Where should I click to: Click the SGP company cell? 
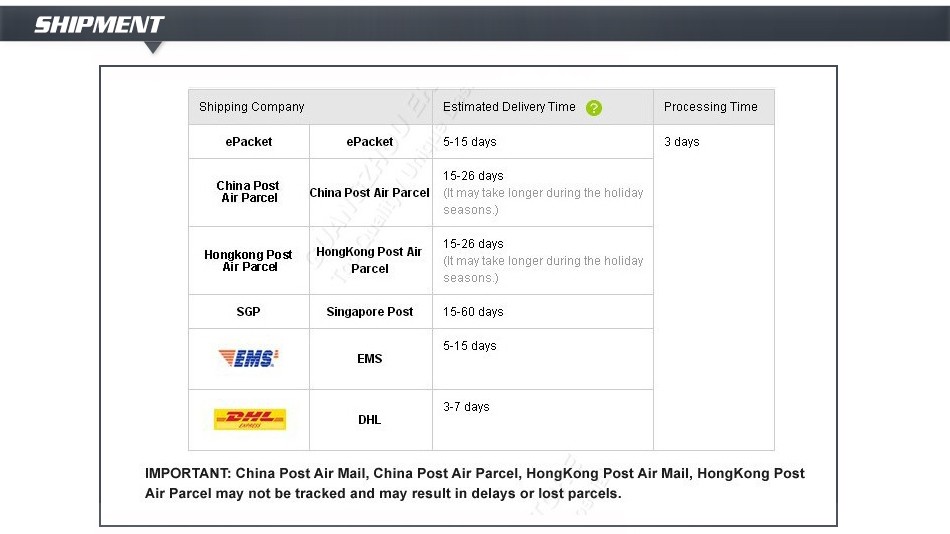click(x=248, y=312)
